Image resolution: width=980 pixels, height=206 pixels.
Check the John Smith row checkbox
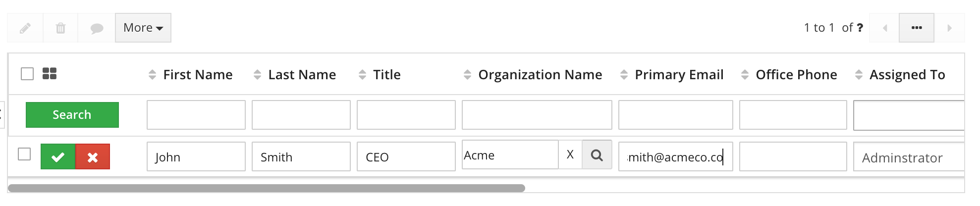coord(24,154)
